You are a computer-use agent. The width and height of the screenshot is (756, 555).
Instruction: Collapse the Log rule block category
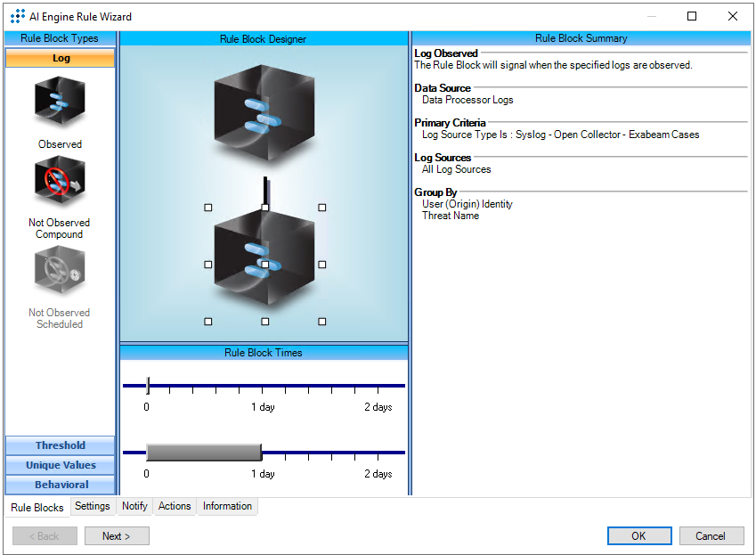click(x=61, y=58)
